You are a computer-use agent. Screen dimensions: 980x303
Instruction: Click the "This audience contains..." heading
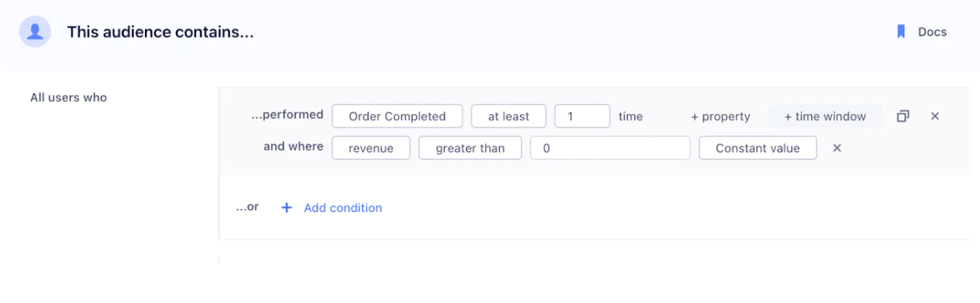160,32
